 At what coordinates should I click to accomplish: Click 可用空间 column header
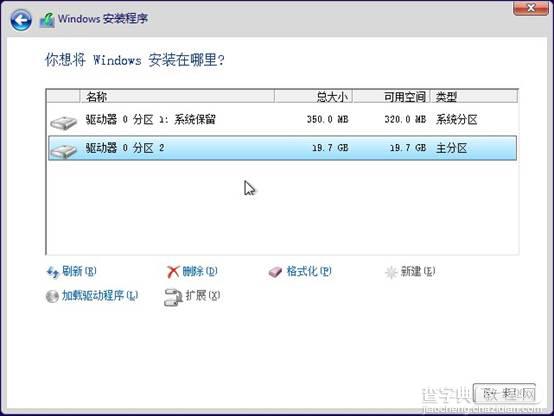[391, 96]
